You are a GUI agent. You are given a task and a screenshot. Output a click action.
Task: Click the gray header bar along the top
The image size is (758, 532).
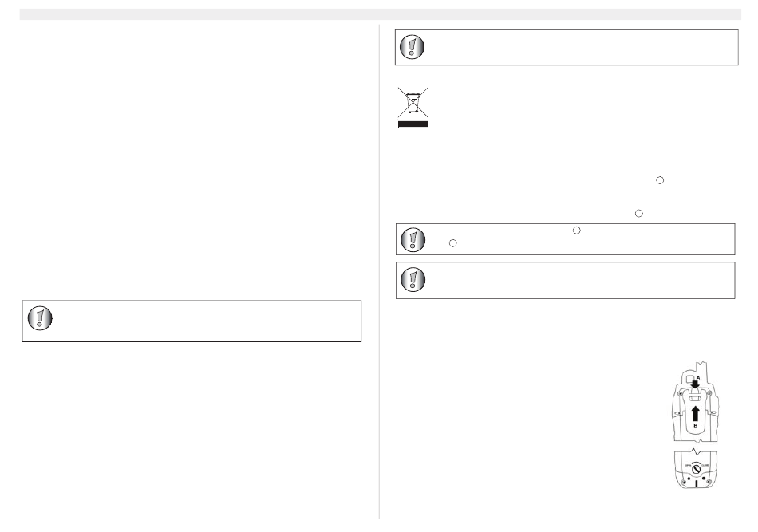click(379, 14)
